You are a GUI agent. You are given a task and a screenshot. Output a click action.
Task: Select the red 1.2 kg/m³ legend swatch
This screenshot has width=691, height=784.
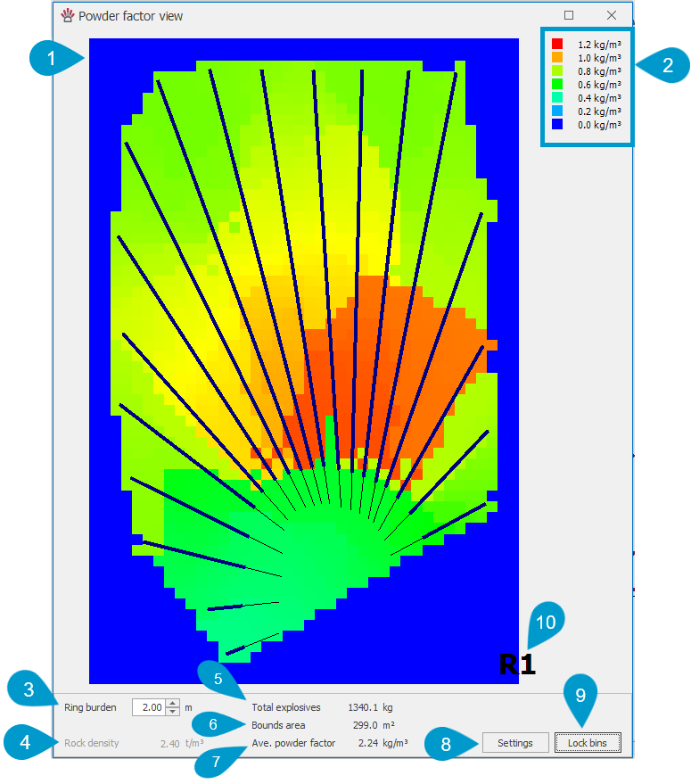click(x=557, y=44)
